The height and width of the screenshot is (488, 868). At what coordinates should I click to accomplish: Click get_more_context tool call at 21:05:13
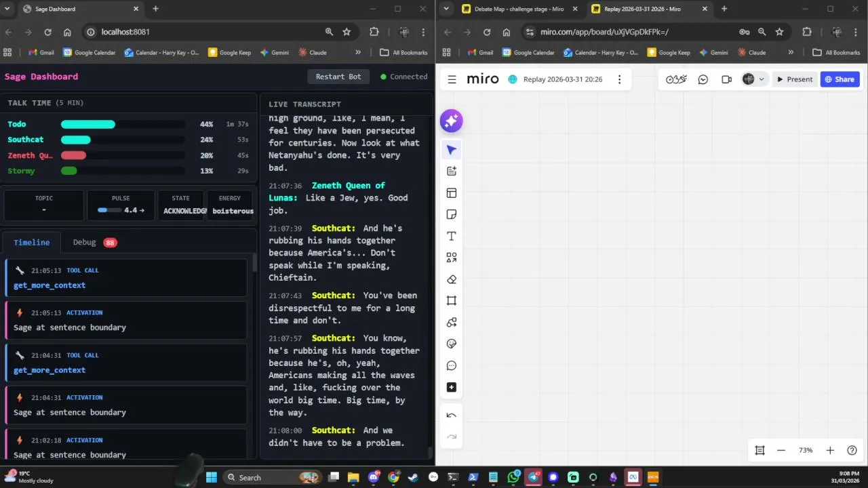[x=126, y=278]
